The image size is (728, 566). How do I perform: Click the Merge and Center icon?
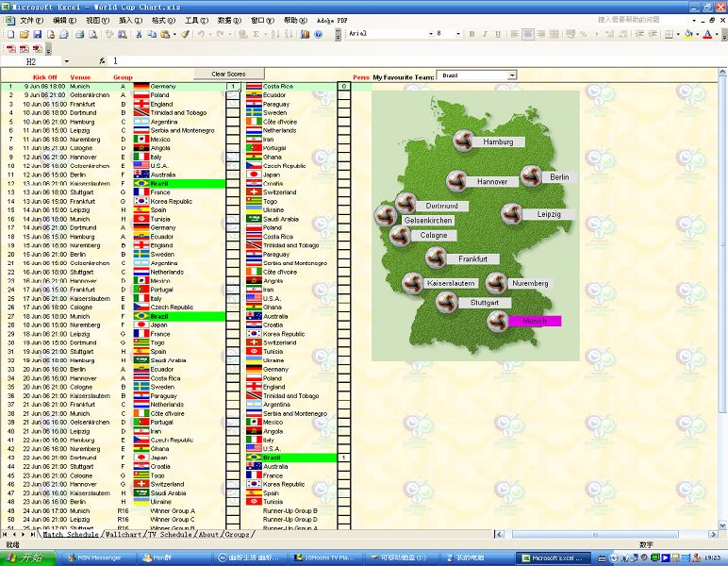(554, 34)
